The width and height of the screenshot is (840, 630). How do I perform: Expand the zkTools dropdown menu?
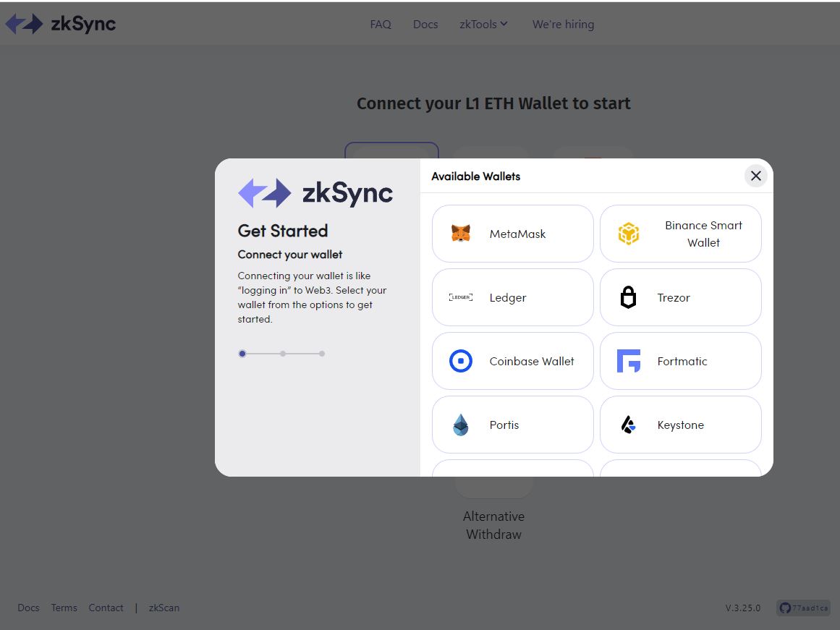(x=483, y=24)
